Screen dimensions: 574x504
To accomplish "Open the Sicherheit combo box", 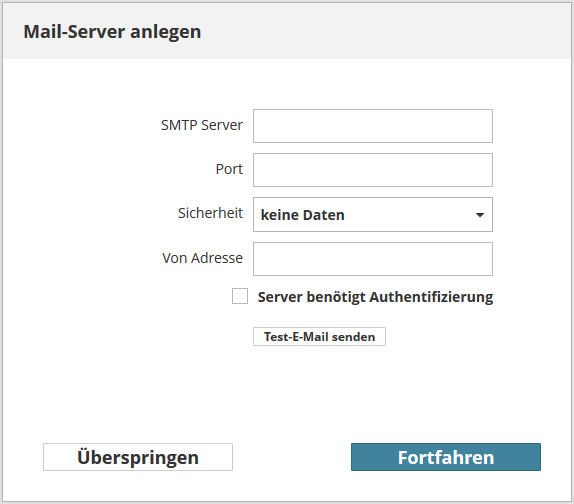I will click(x=373, y=215).
